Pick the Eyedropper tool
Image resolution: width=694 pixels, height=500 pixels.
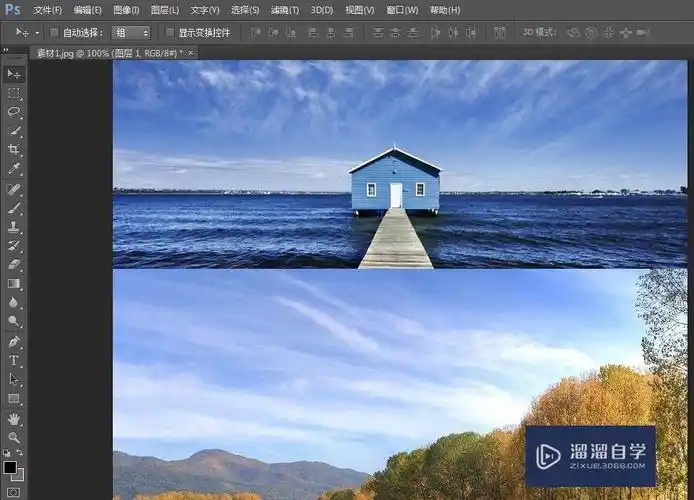click(x=14, y=169)
